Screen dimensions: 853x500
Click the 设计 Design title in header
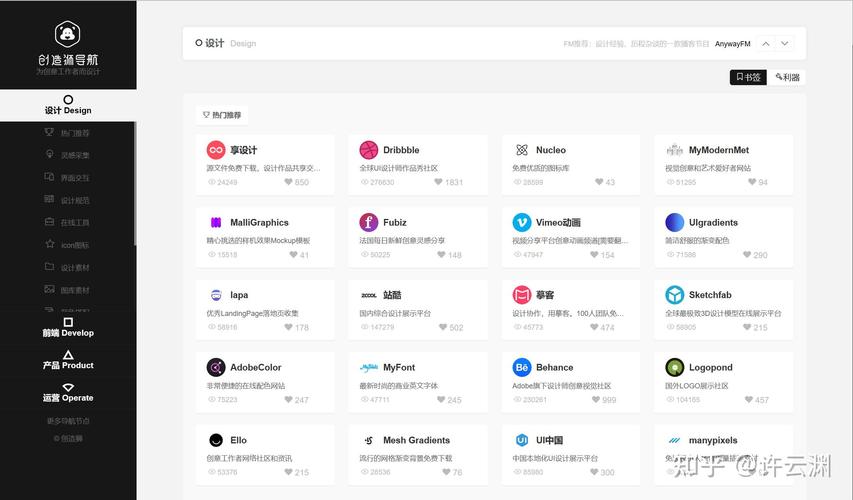click(x=225, y=43)
